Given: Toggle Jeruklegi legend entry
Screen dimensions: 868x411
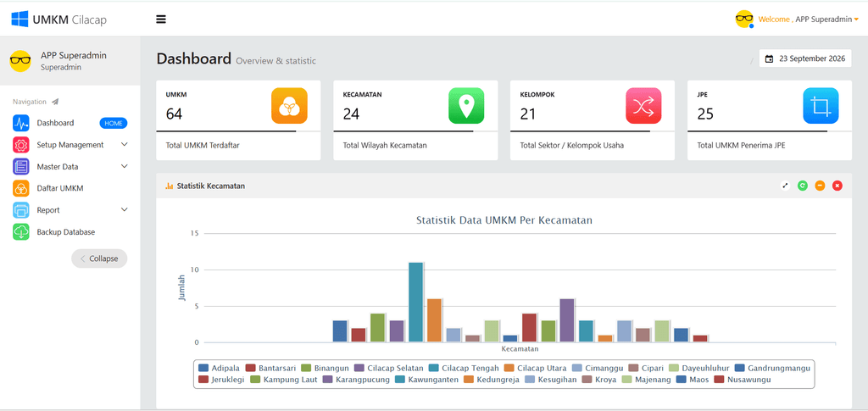Looking at the screenshot, I should pos(221,380).
